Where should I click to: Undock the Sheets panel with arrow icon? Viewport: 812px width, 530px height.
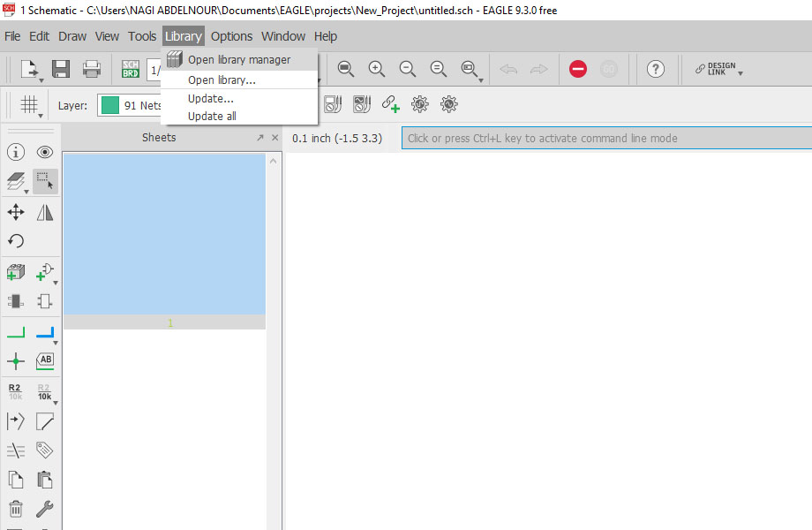tap(260, 137)
